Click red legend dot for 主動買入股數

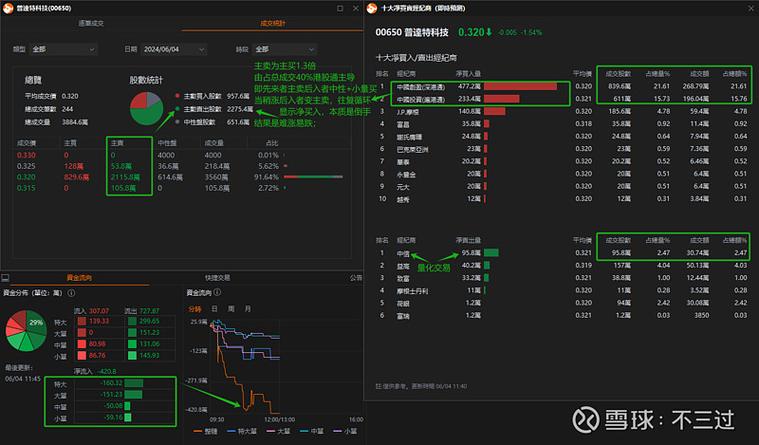178,96
